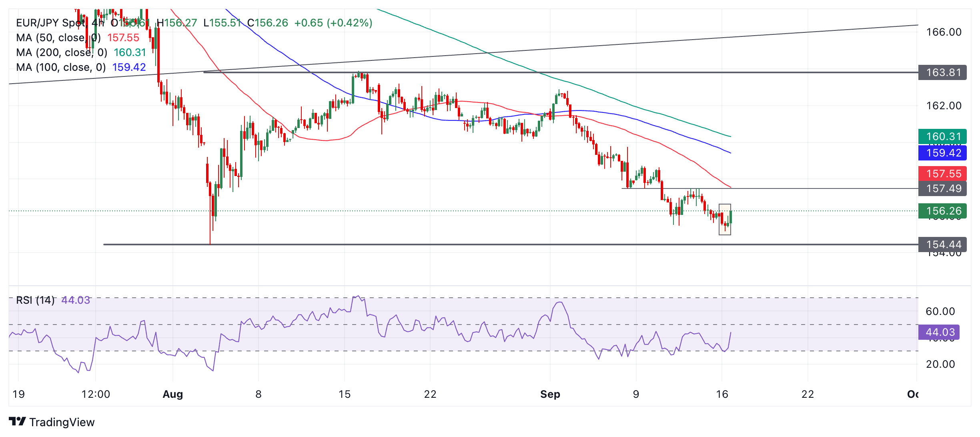
Task: Click the 154.44 support price label
Action: coord(942,245)
